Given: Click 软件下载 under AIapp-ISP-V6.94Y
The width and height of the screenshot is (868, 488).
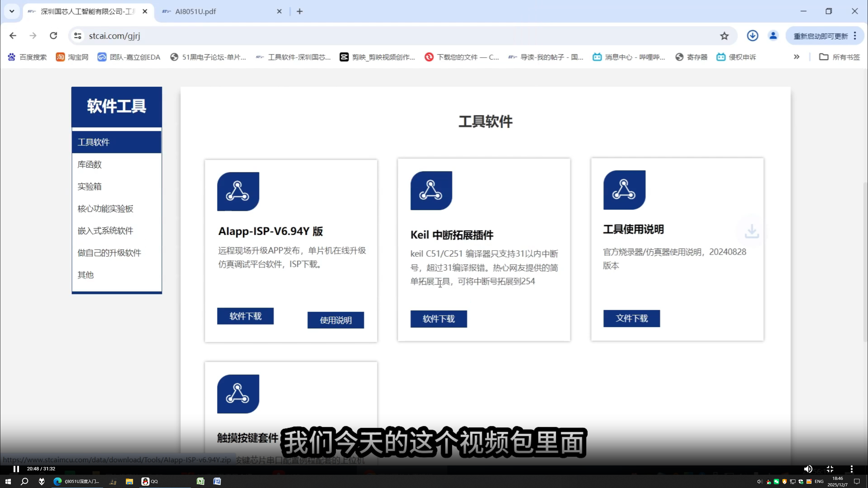Looking at the screenshot, I should click(x=245, y=316).
